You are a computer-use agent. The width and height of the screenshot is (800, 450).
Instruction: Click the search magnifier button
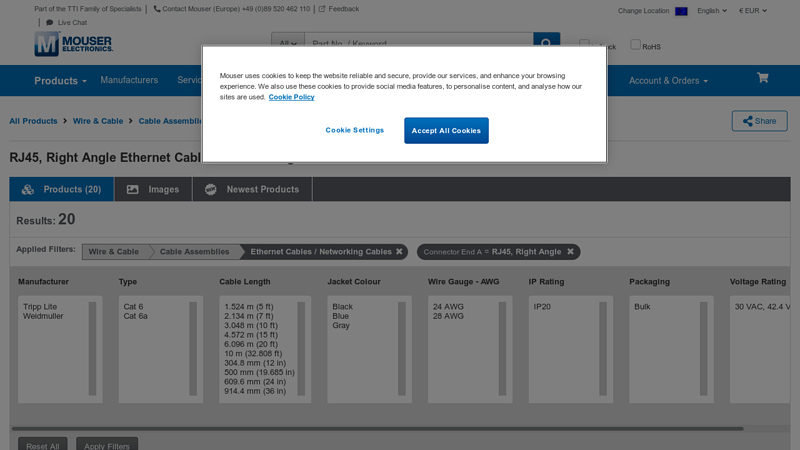pyautogui.click(x=546, y=43)
